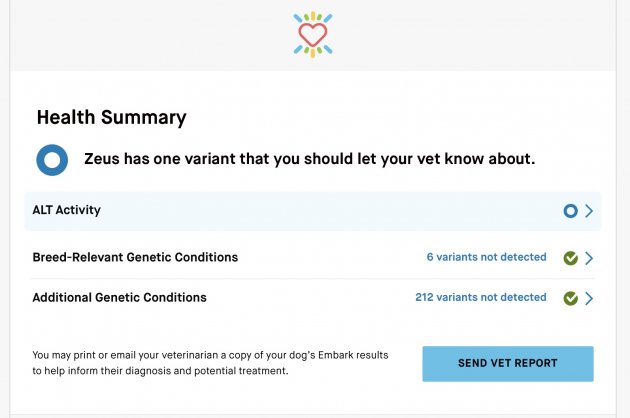Click the '212 variants not detected' link
The width and height of the screenshot is (630, 418).
click(481, 297)
